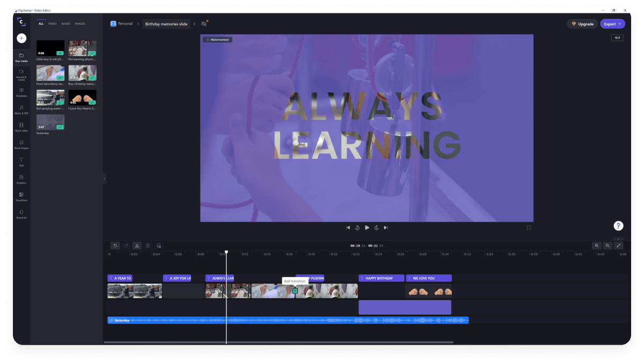Click the delete clip icon in toolbar
This screenshot has height=363, width=644.
[x=148, y=245]
